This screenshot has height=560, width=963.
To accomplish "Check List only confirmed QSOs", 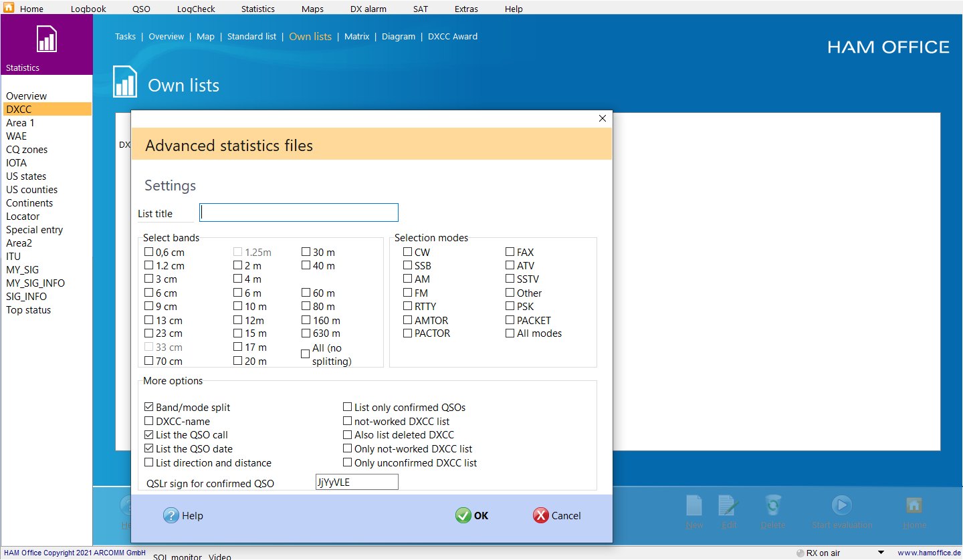I will (347, 407).
